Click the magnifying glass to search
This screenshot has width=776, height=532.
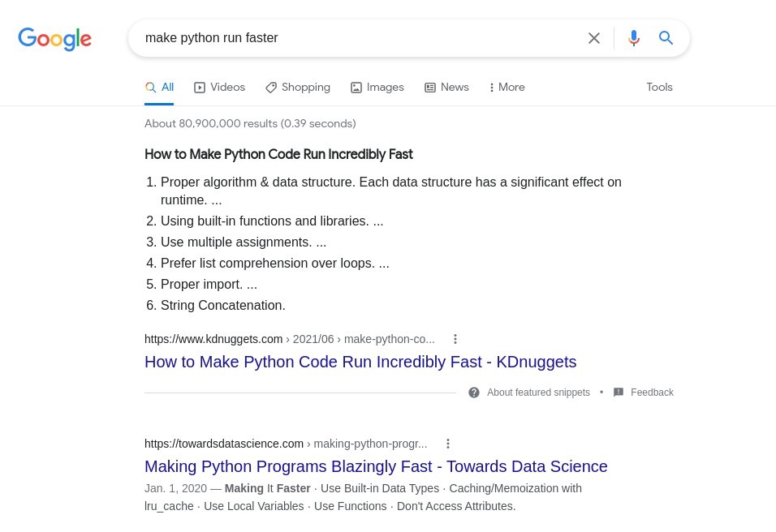pos(666,38)
